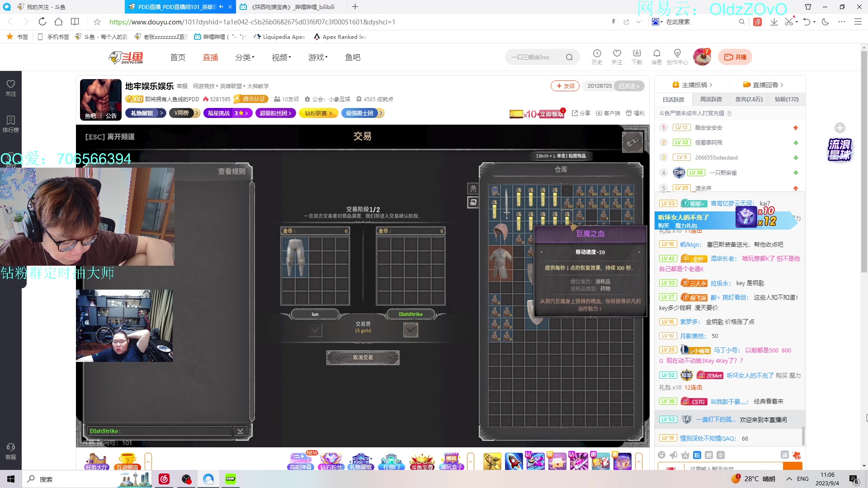Click the + 友邻 button
The width and height of the screenshot is (868, 488).
(x=565, y=86)
